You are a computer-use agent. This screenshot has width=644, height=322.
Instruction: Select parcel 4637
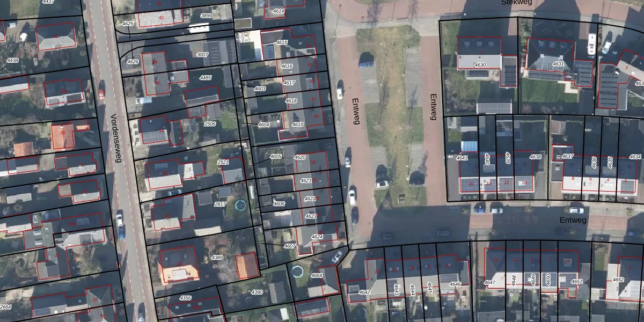568,157
